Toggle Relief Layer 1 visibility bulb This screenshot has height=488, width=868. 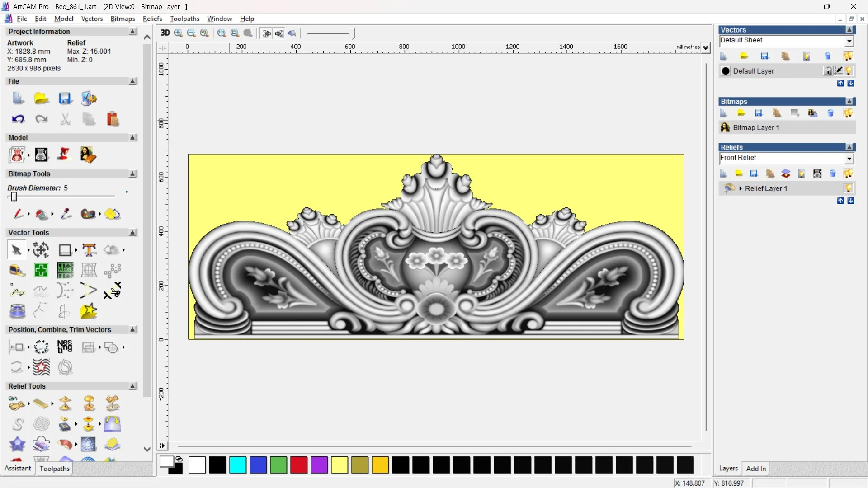point(848,188)
